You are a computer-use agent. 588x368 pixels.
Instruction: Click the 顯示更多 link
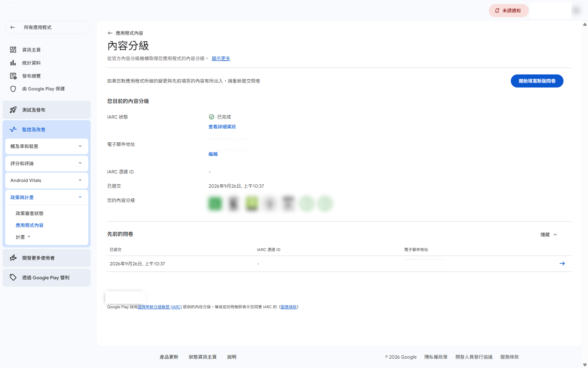(x=221, y=58)
